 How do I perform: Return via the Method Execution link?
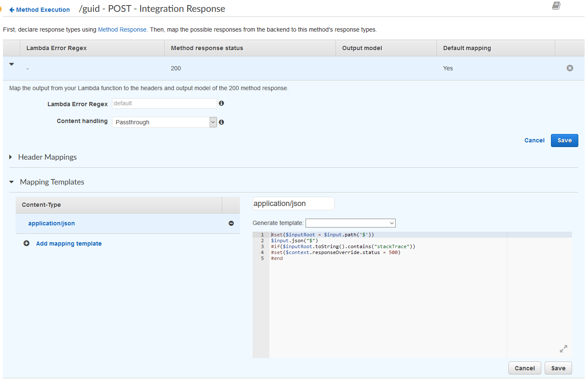click(42, 9)
